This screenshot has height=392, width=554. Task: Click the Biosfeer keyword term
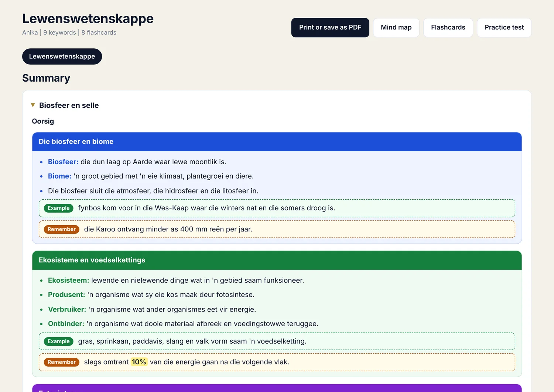63,162
